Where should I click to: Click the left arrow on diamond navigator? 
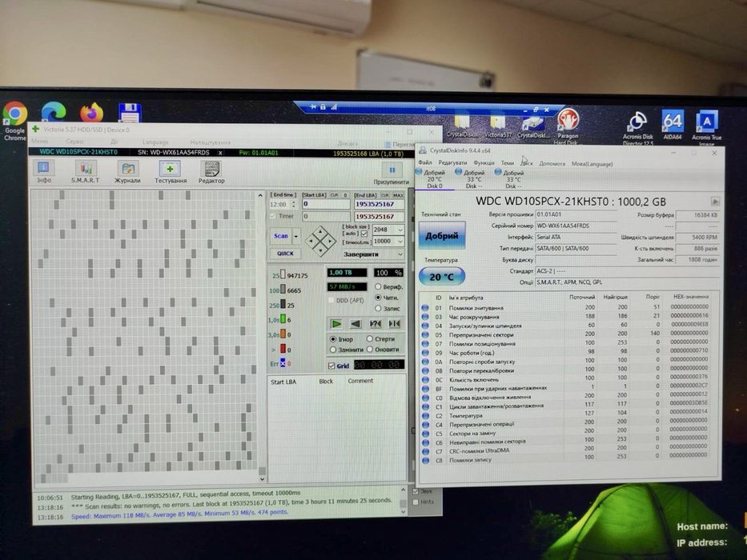[311, 241]
